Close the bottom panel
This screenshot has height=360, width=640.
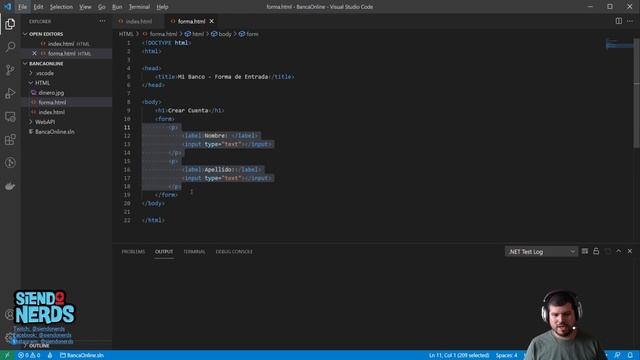(x=630, y=251)
